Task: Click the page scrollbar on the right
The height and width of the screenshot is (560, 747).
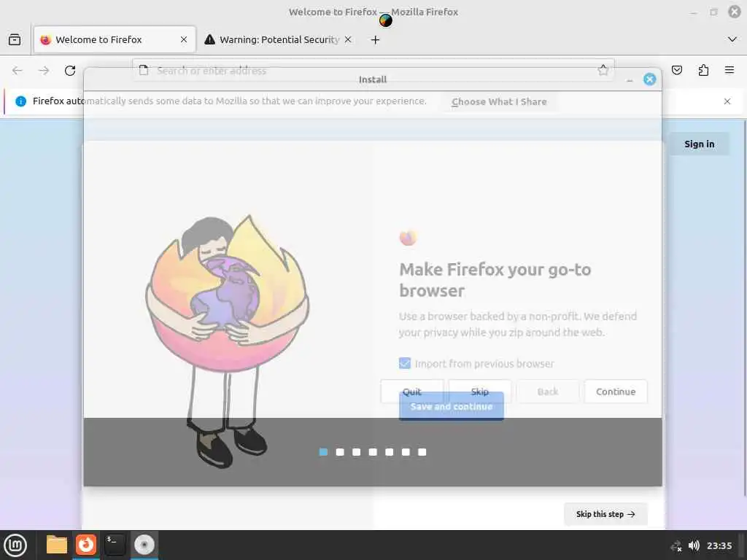Action: click(745, 309)
